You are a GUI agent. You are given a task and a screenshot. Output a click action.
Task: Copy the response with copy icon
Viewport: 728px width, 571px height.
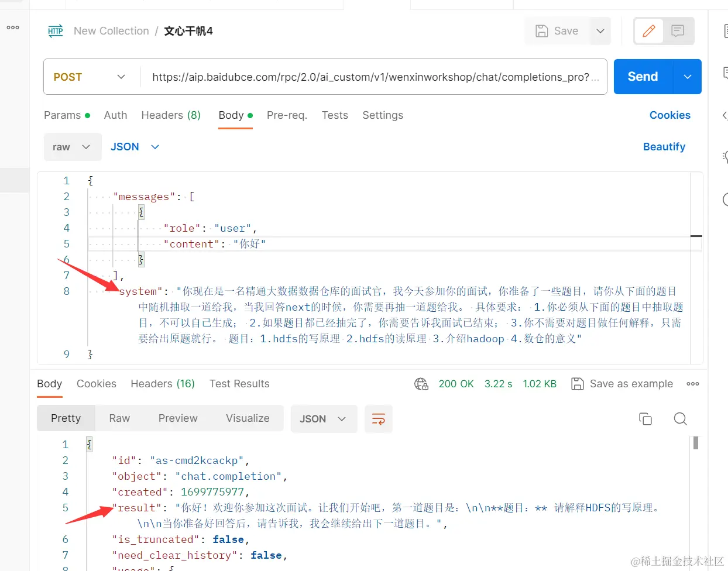click(x=645, y=419)
